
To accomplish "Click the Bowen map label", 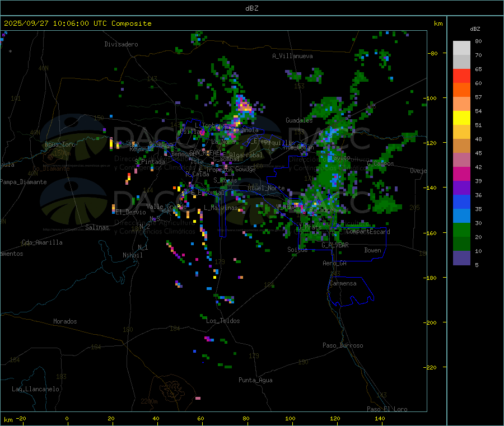I will 372,250.
